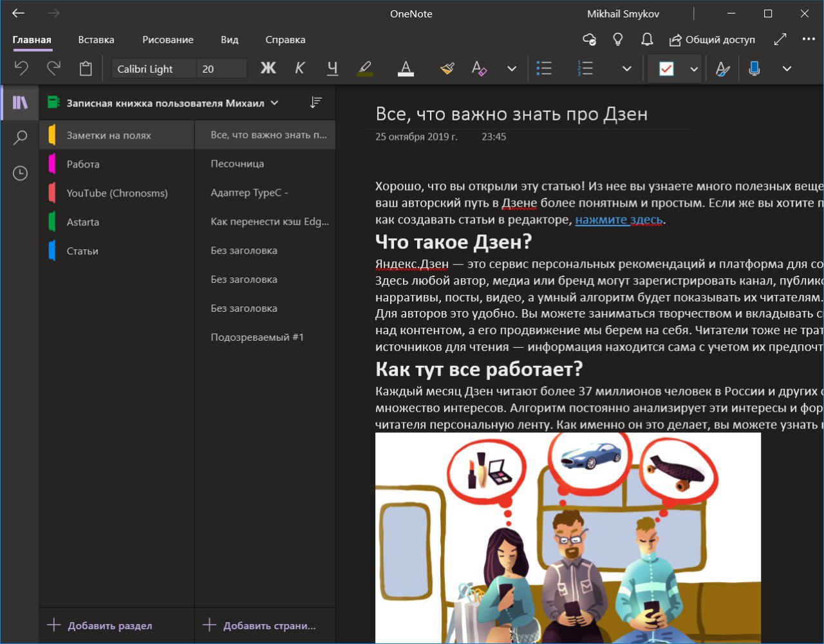Select the subway passengers illustration image

(568, 538)
